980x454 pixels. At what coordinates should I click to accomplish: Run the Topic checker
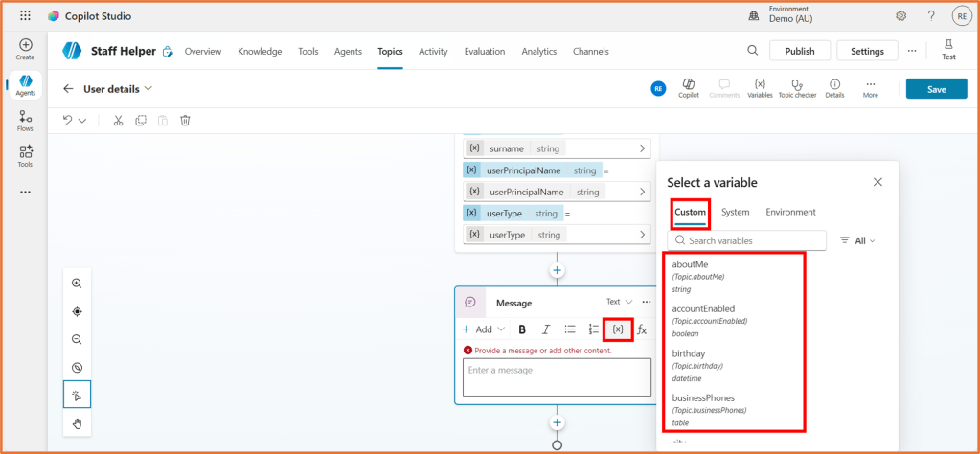(x=797, y=89)
